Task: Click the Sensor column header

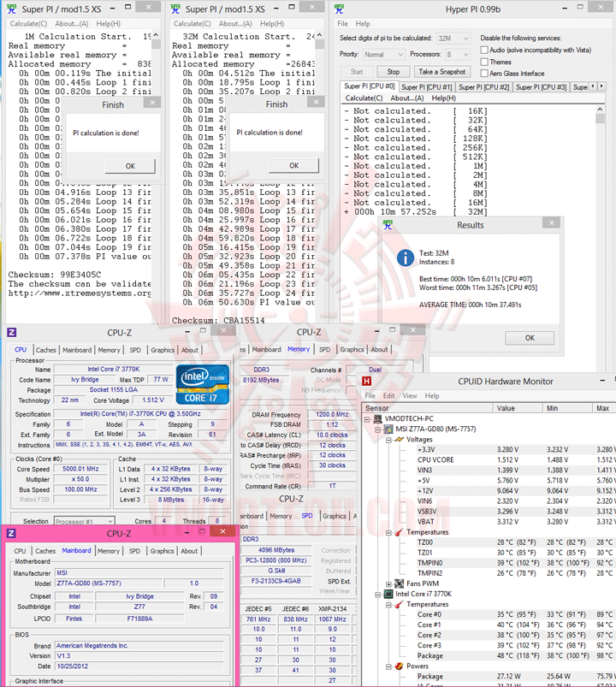Action: (x=427, y=408)
